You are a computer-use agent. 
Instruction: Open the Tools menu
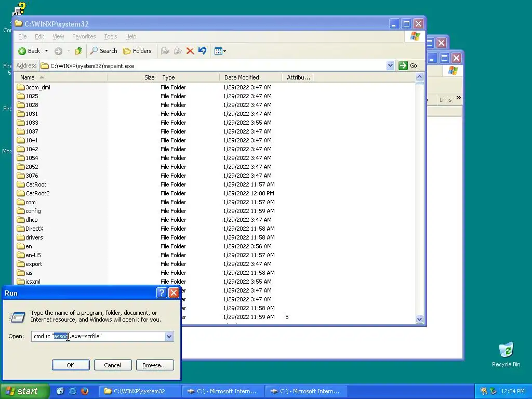pyautogui.click(x=111, y=36)
